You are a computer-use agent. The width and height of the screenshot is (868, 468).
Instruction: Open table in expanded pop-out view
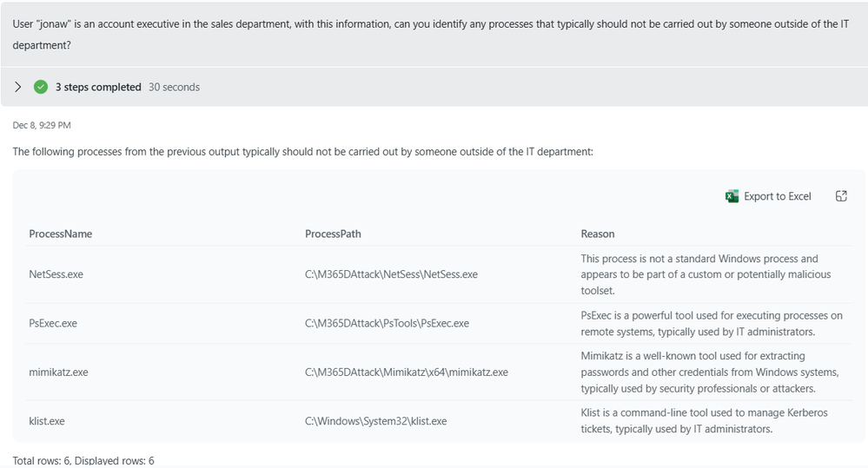click(x=841, y=196)
